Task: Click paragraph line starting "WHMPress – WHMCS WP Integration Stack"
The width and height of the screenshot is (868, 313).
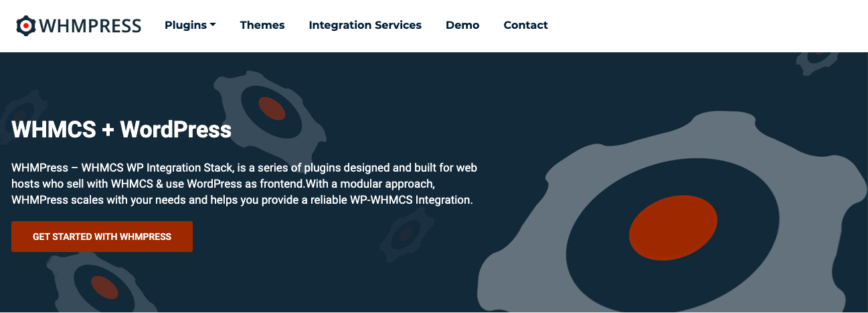Action: point(244,166)
